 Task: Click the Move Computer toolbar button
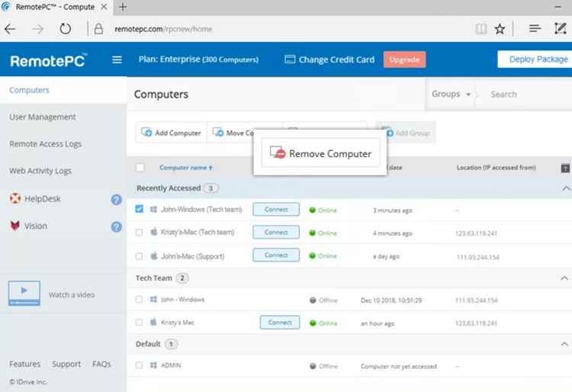coord(233,133)
